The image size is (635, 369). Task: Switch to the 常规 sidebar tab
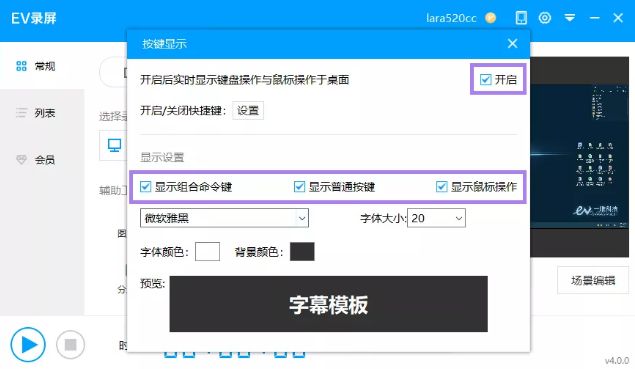click(42, 66)
